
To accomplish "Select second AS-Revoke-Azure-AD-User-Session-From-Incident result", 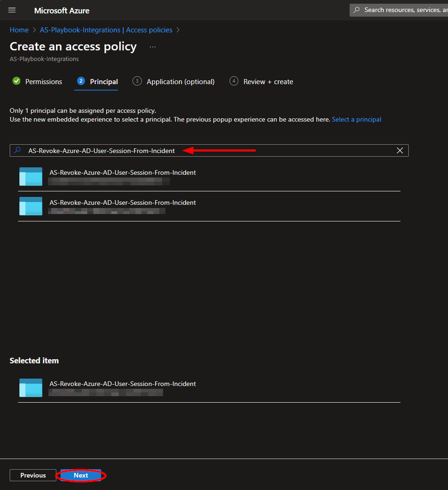I will pyautogui.click(x=209, y=207).
